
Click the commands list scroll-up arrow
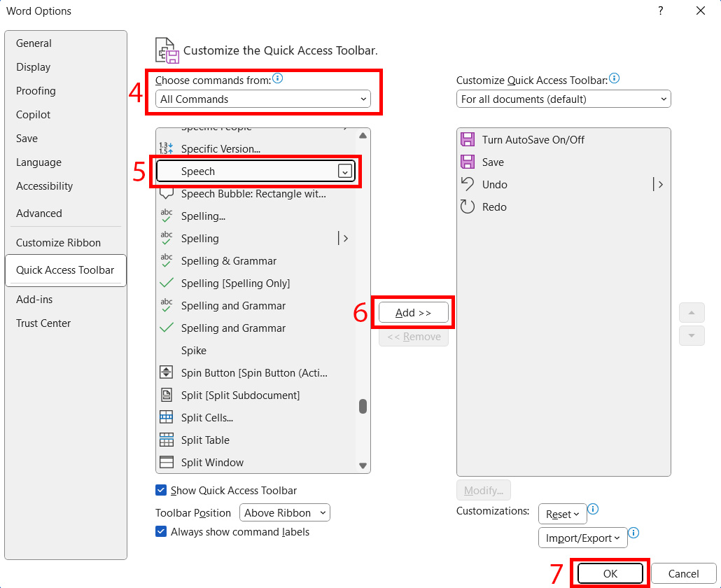click(x=363, y=135)
